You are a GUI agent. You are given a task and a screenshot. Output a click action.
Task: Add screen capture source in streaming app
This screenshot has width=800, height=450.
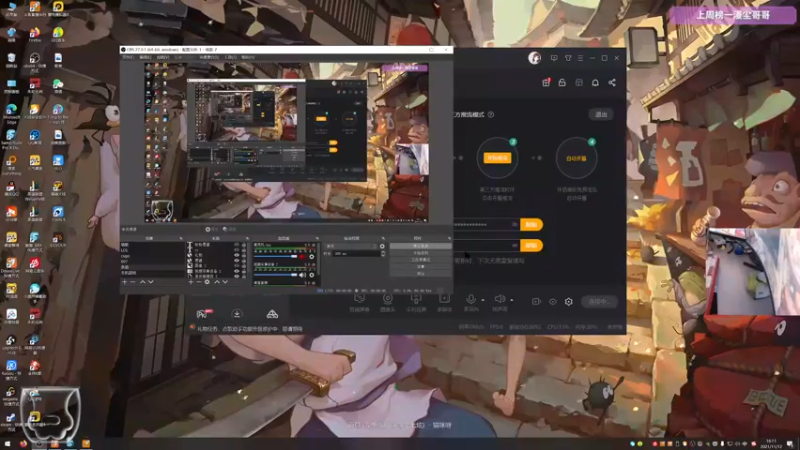coord(359,303)
